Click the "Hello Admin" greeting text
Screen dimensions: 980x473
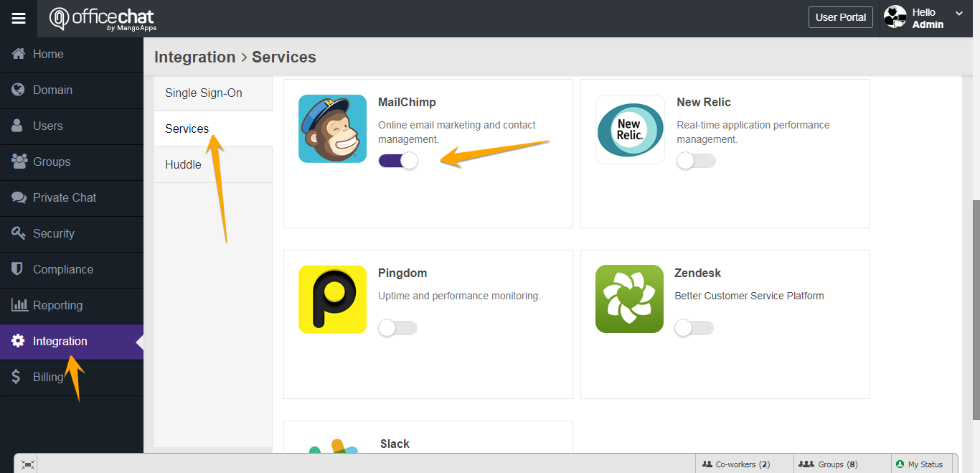click(x=928, y=19)
